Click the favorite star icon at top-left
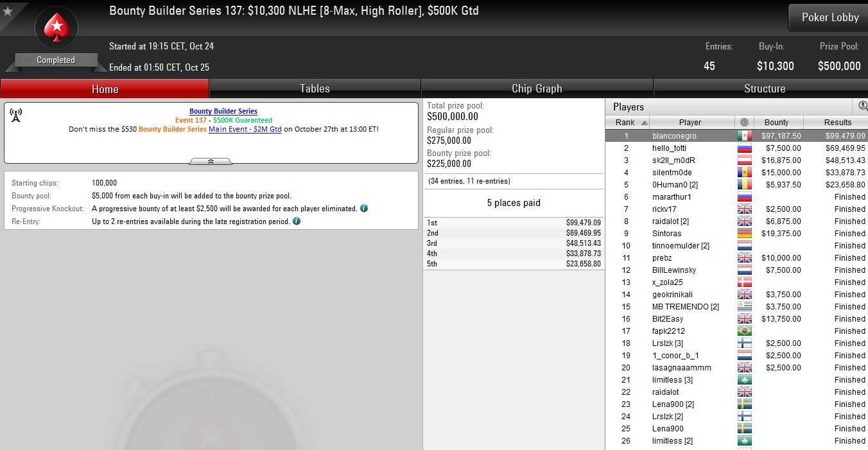Viewport: 868px width, 450px height. (8, 11)
